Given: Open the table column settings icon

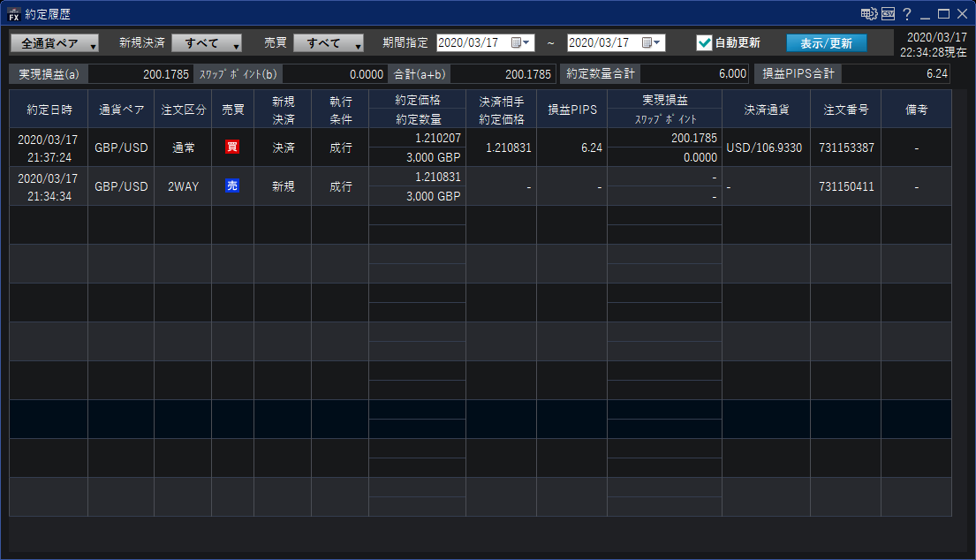Looking at the screenshot, I should click(x=868, y=14).
